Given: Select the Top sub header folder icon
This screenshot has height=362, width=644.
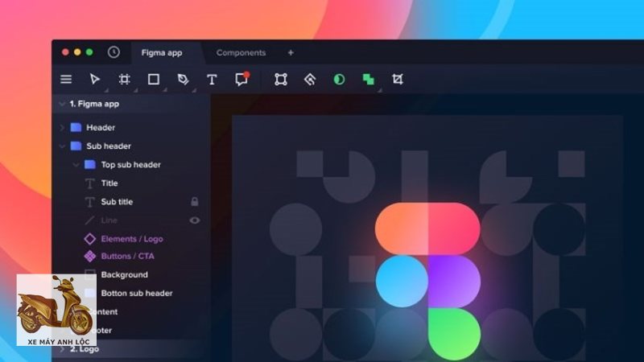Looking at the screenshot, I should pos(90,165).
